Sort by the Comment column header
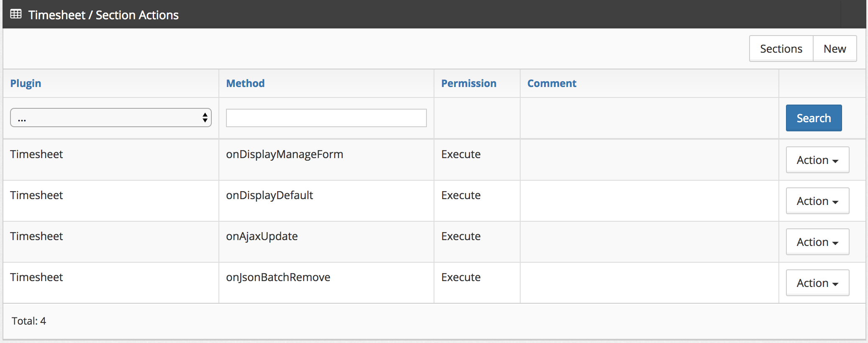The height and width of the screenshot is (343, 868). 552,83
